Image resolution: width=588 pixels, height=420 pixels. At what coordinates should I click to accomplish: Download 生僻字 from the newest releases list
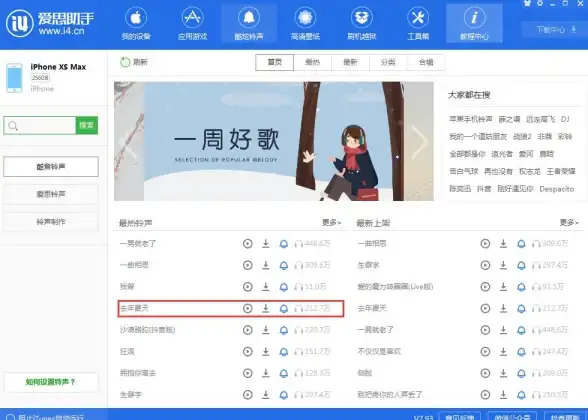click(503, 265)
